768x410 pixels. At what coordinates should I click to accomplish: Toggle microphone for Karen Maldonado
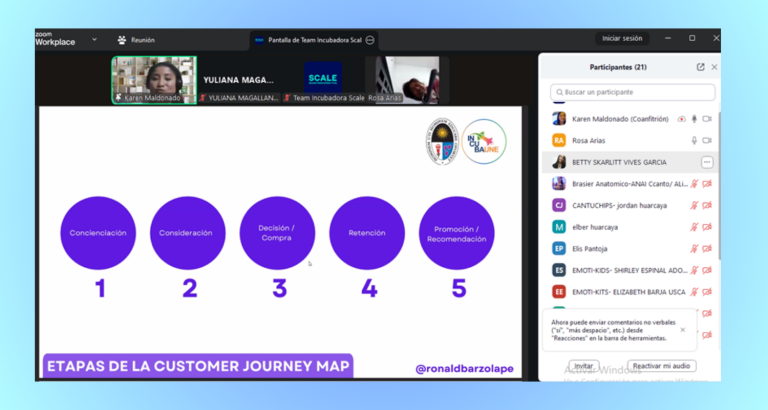694,118
